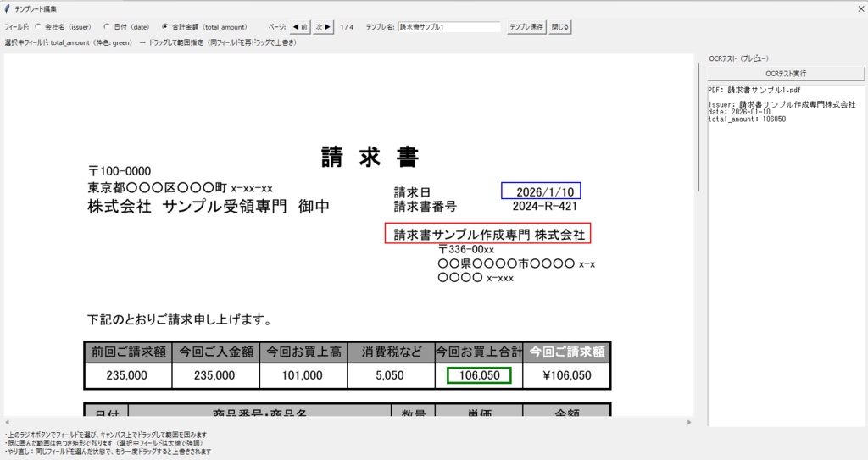Click the 請求書番号 label

pos(426,207)
